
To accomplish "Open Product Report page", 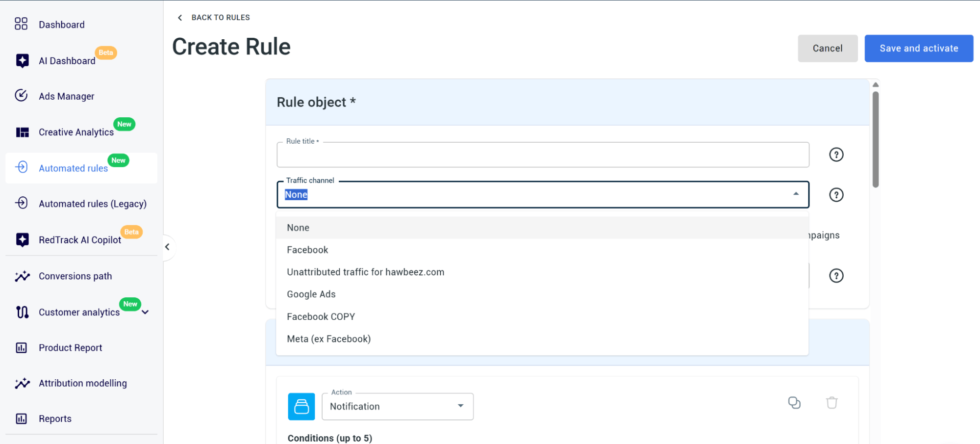I will tap(71, 348).
